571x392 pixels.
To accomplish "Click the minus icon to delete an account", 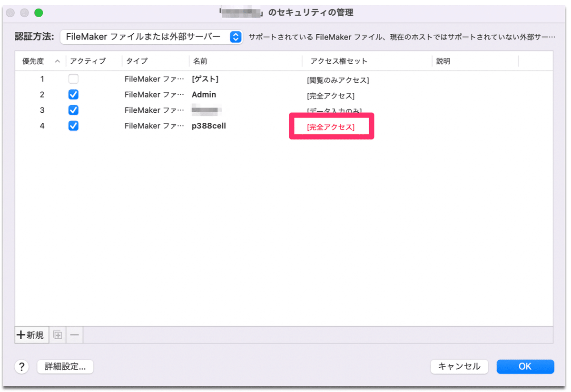I will [74, 335].
